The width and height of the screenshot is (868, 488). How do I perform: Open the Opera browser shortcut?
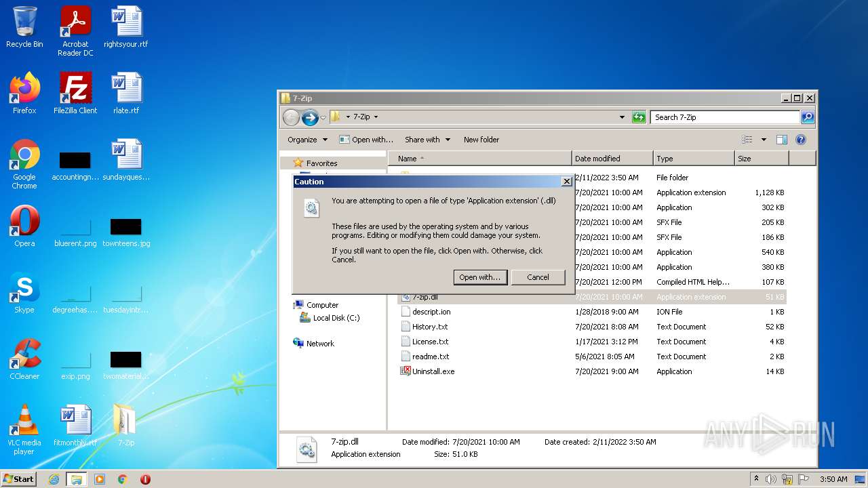coord(24,226)
